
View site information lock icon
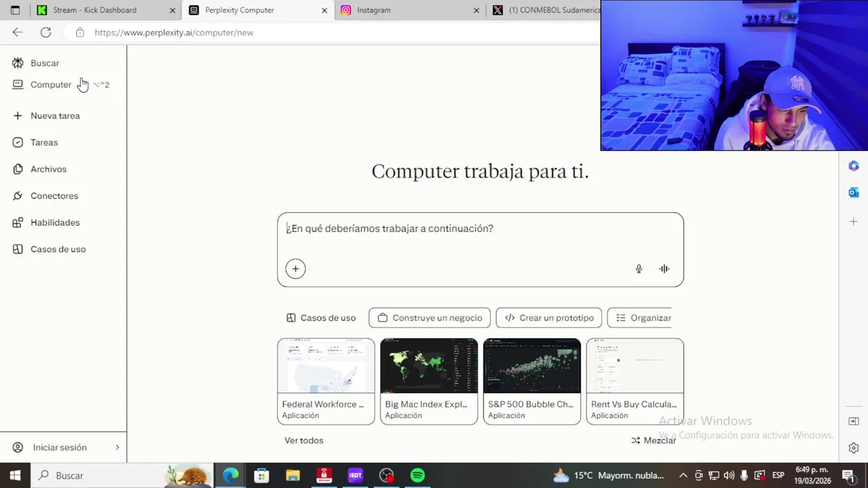pyautogui.click(x=80, y=33)
